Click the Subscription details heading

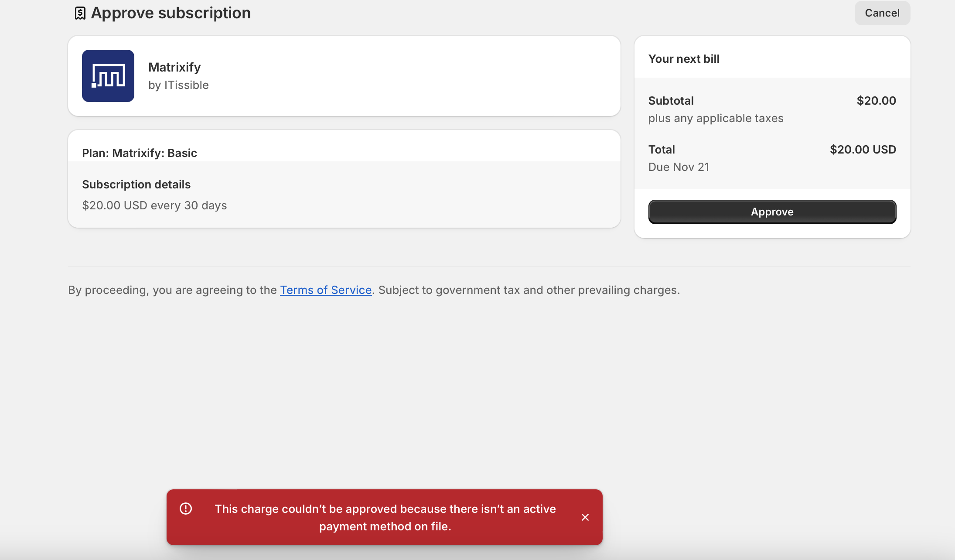[136, 184]
